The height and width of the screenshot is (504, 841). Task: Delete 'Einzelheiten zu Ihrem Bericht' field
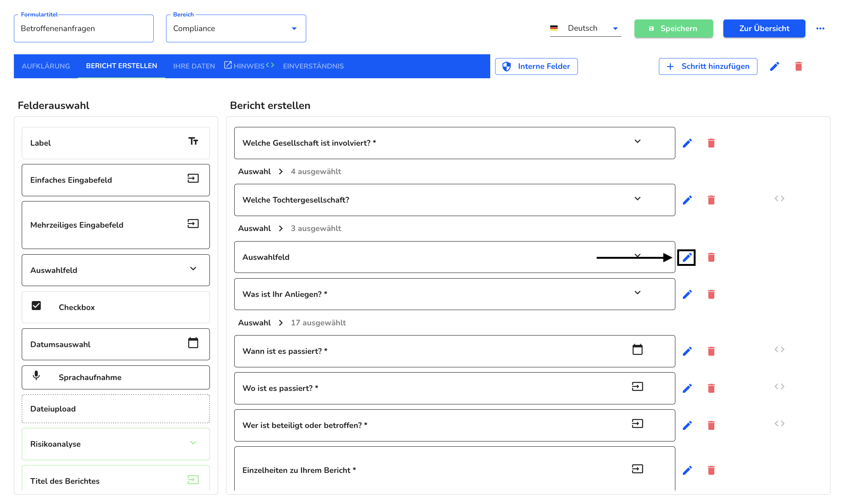click(x=711, y=470)
